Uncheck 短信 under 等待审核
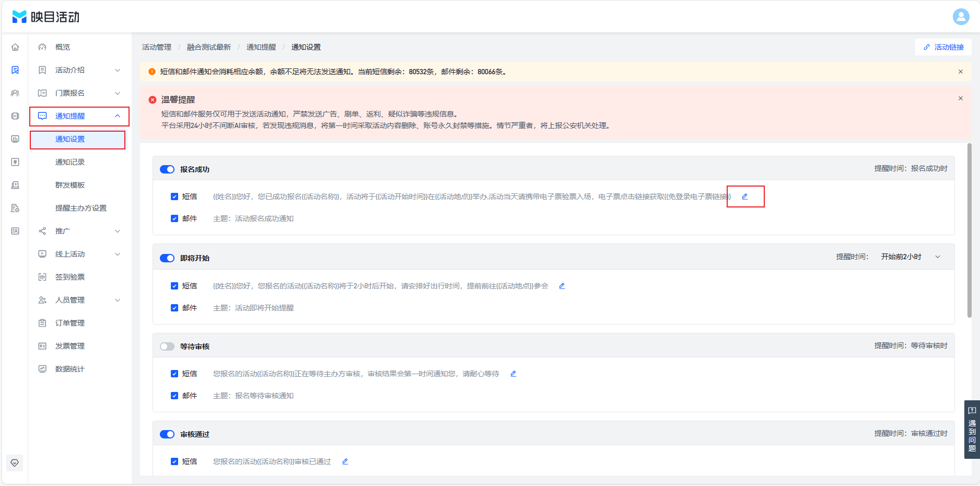This screenshot has width=980, height=486. [174, 374]
